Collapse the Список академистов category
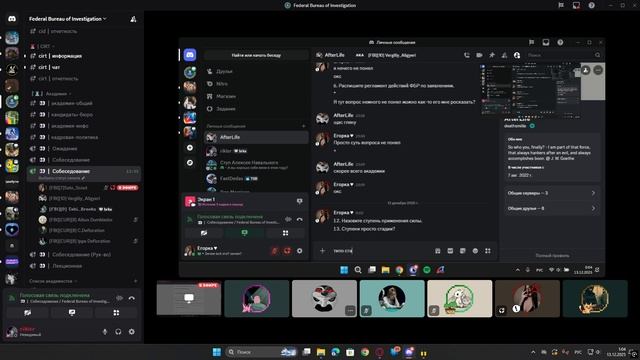 52,281
